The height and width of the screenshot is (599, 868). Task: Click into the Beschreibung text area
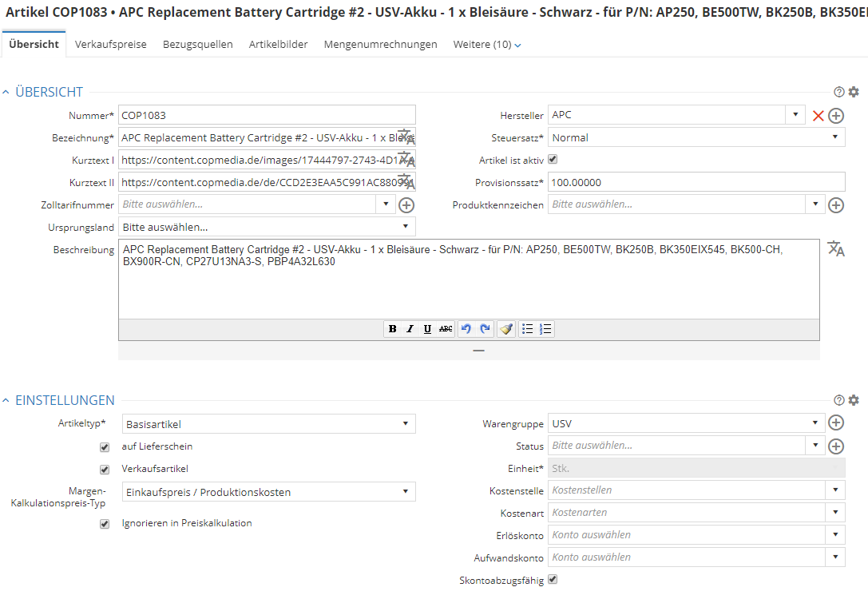click(469, 279)
